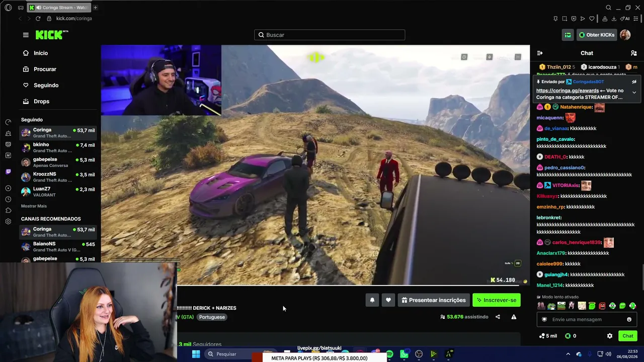Viewport: 644px width, 362px height.
Task: Open WhatsApp from the taskbar
Action: pyautogui.click(x=404, y=354)
